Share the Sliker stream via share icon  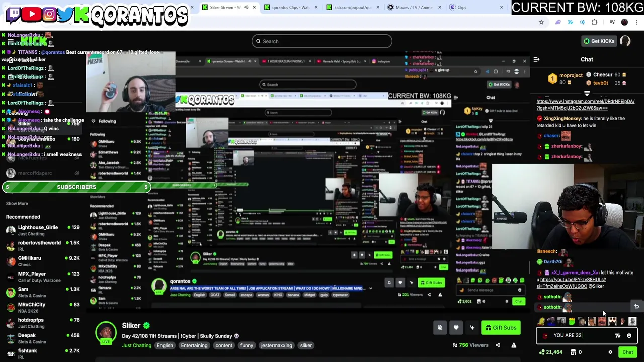click(x=498, y=345)
